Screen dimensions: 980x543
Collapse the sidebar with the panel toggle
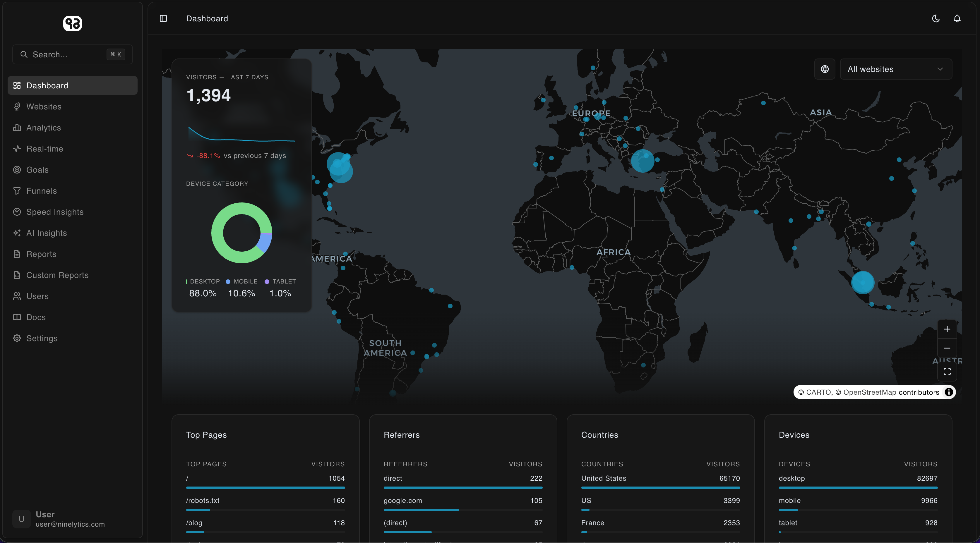[163, 18]
